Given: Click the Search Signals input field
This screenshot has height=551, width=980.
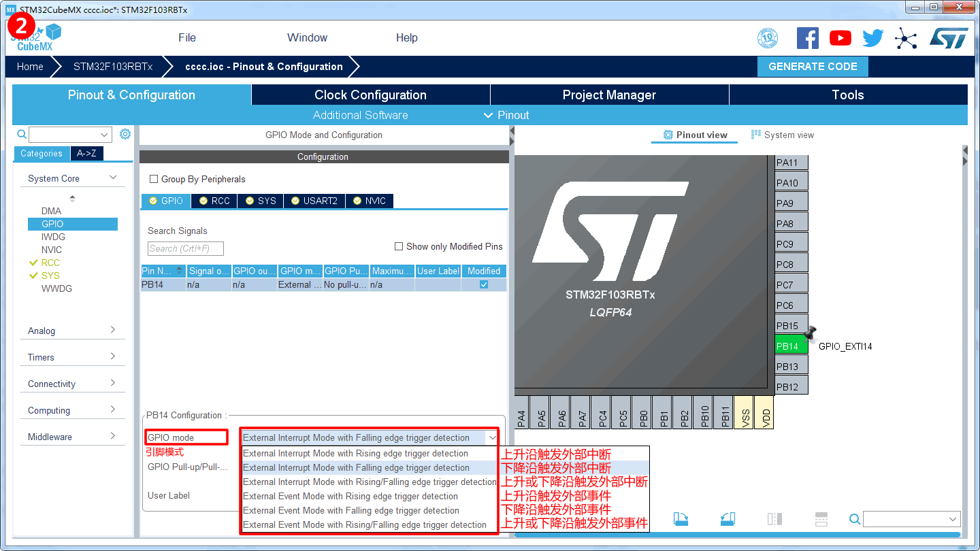Looking at the screenshot, I should tap(186, 248).
